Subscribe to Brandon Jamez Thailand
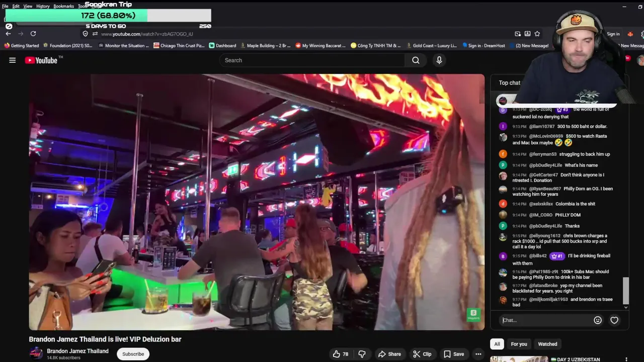 [133, 354]
